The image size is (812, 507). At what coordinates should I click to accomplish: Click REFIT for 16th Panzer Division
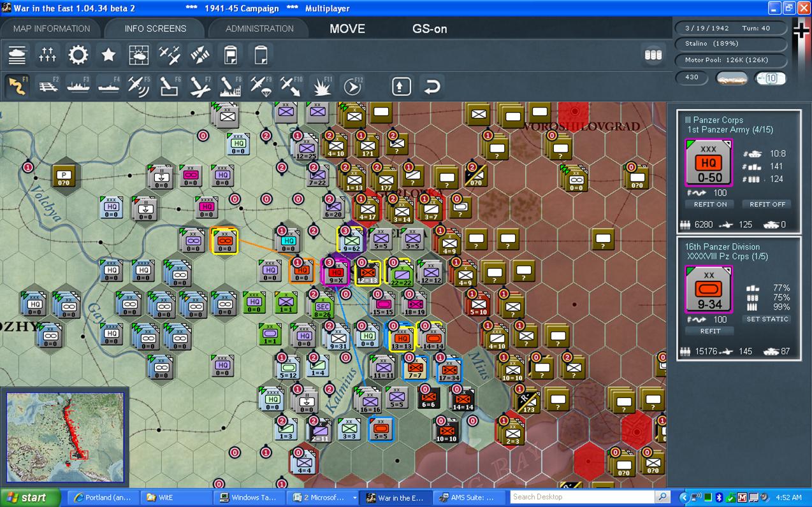tap(710, 331)
